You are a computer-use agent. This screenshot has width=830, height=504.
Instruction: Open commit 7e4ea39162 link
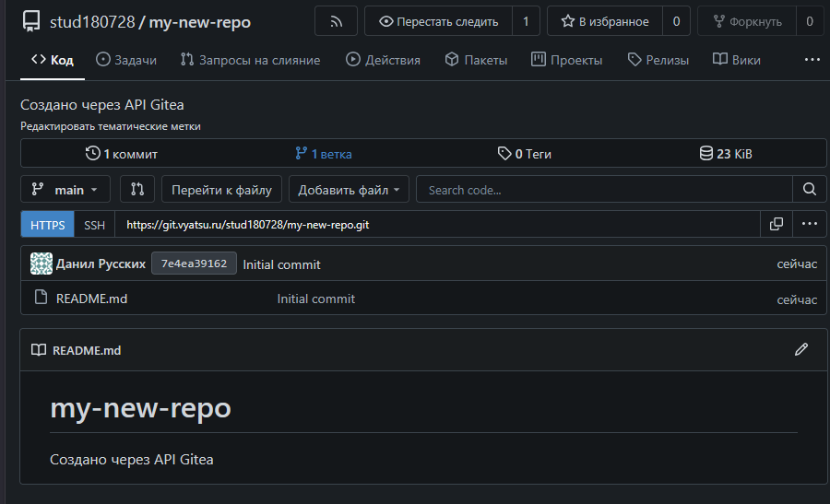pos(194,264)
